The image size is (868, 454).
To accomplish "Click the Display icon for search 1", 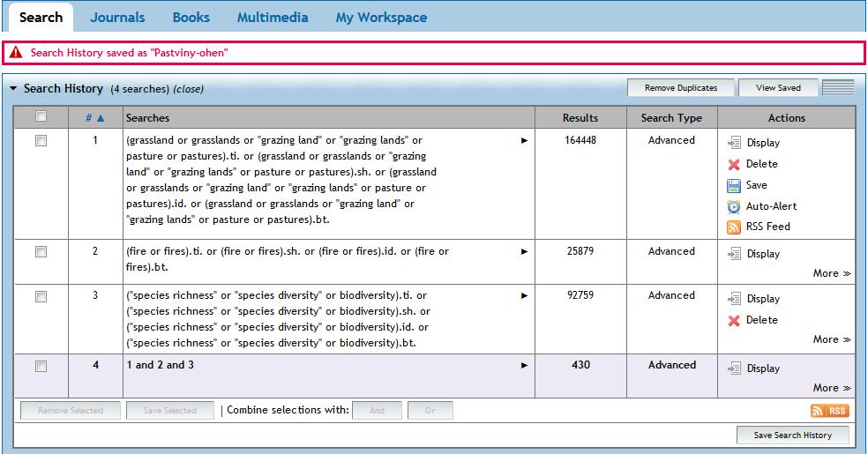I will pos(734,143).
